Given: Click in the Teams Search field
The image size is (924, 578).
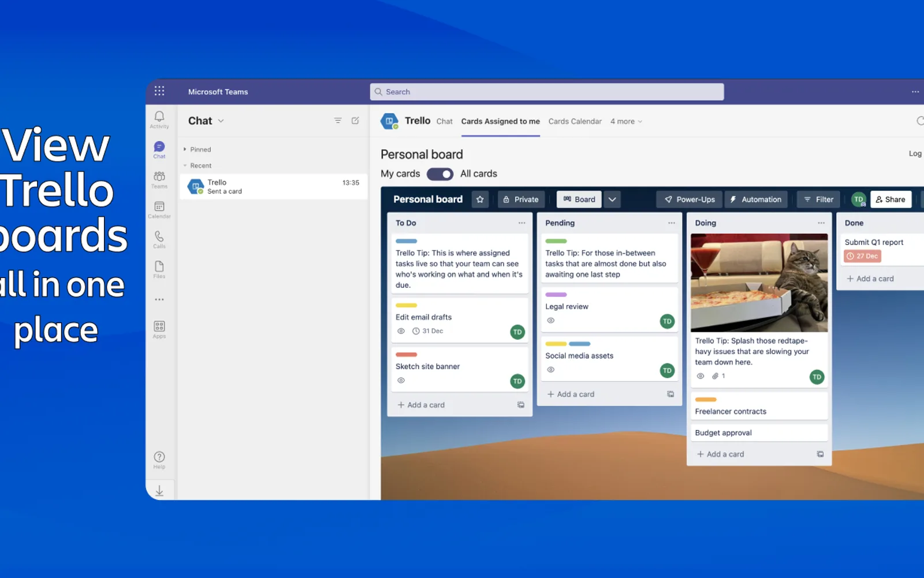Looking at the screenshot, I should point(546,92).
